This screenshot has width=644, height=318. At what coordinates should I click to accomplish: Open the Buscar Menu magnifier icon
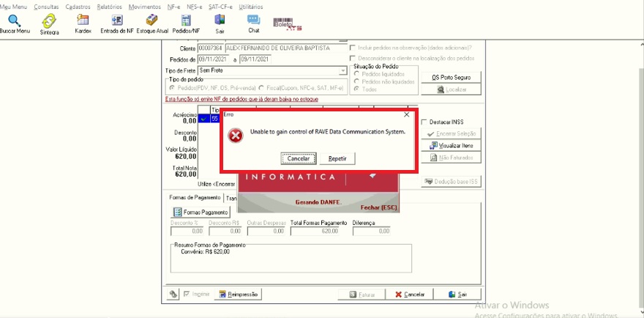click(x=15, y=21)
